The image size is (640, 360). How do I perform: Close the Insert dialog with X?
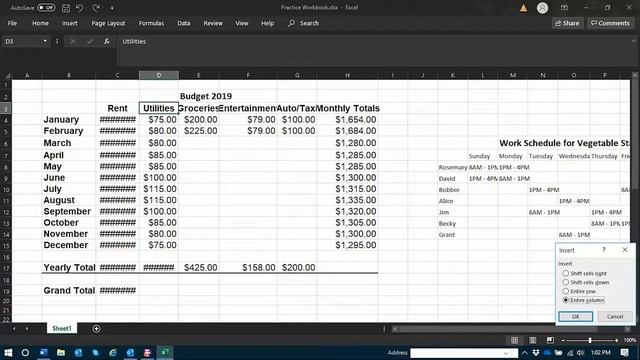coord(624,250)
